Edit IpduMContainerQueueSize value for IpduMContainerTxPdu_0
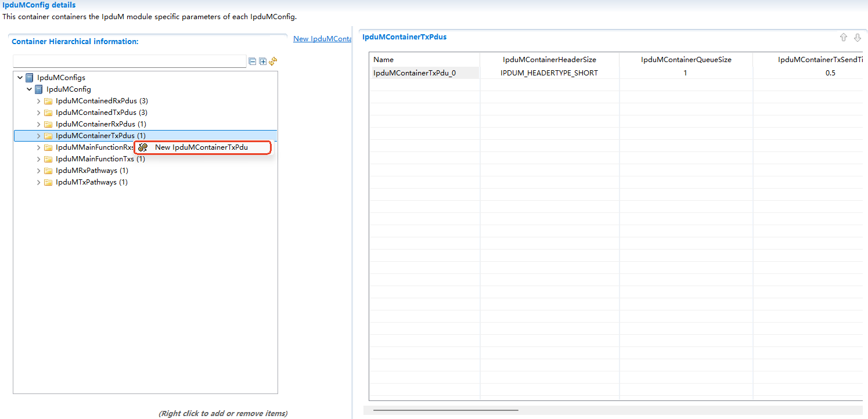 [x=685, y=72]
